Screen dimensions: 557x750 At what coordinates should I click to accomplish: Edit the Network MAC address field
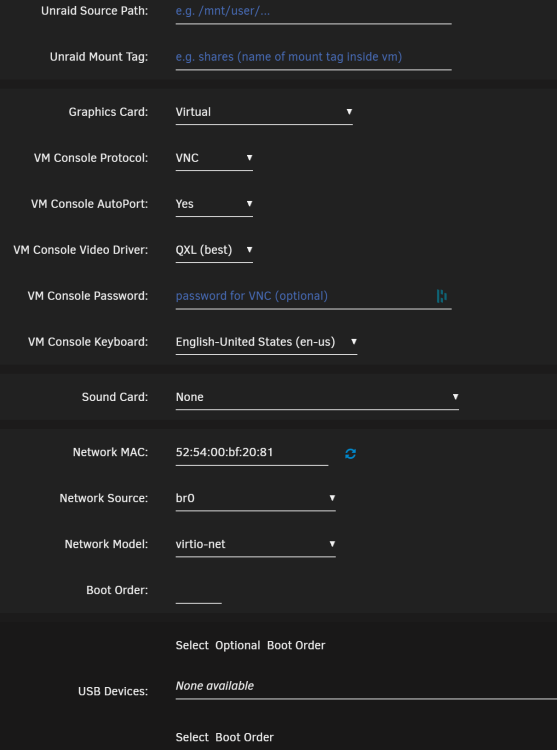pos(251,453)
